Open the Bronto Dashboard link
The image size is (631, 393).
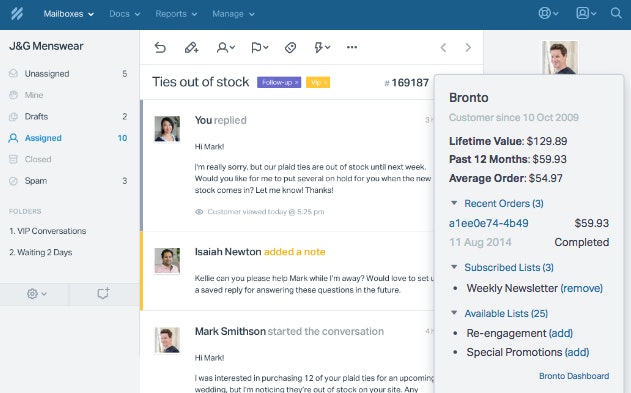[x=574, y=376]
